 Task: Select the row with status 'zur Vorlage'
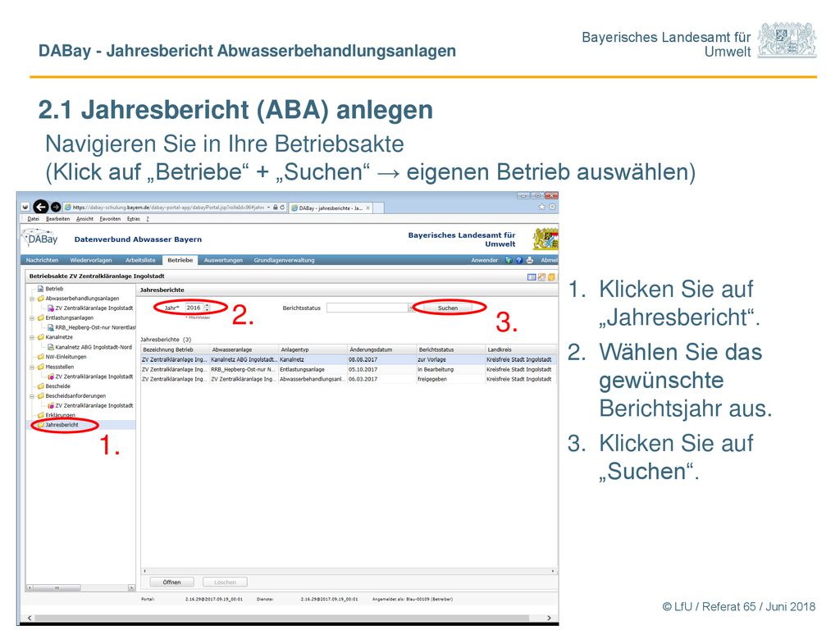click(x=348, y=360)
